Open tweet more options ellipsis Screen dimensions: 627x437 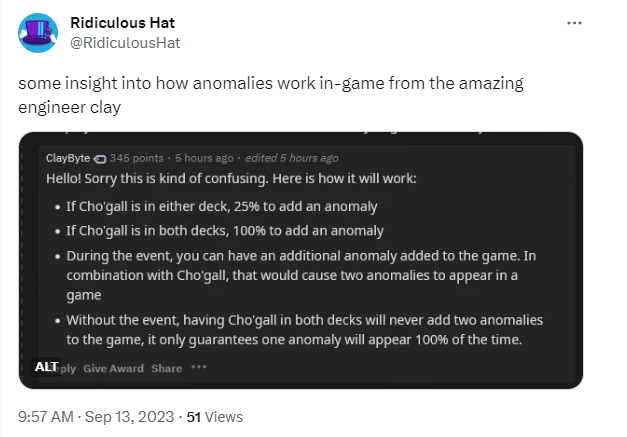(574, 23)
